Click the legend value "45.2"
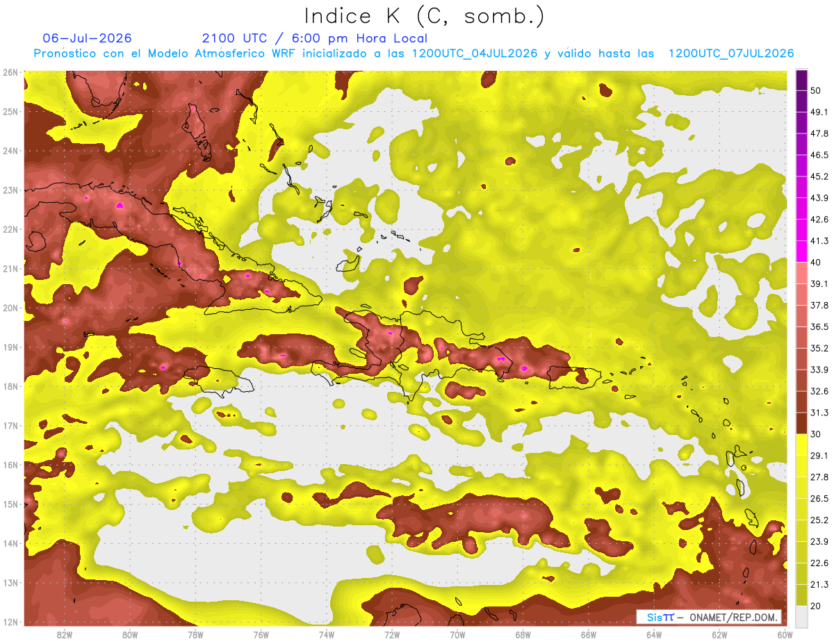834x644 pixels. click(x=819, y=176)
